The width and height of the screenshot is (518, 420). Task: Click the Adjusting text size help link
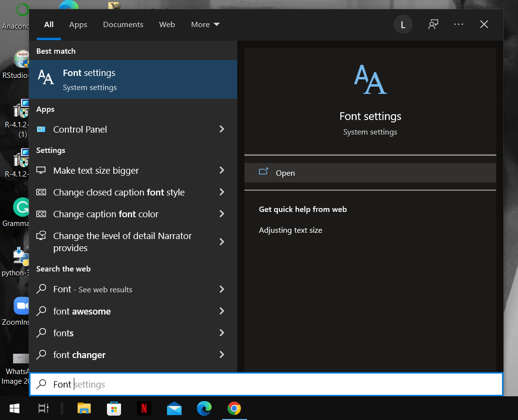[290, 230]
